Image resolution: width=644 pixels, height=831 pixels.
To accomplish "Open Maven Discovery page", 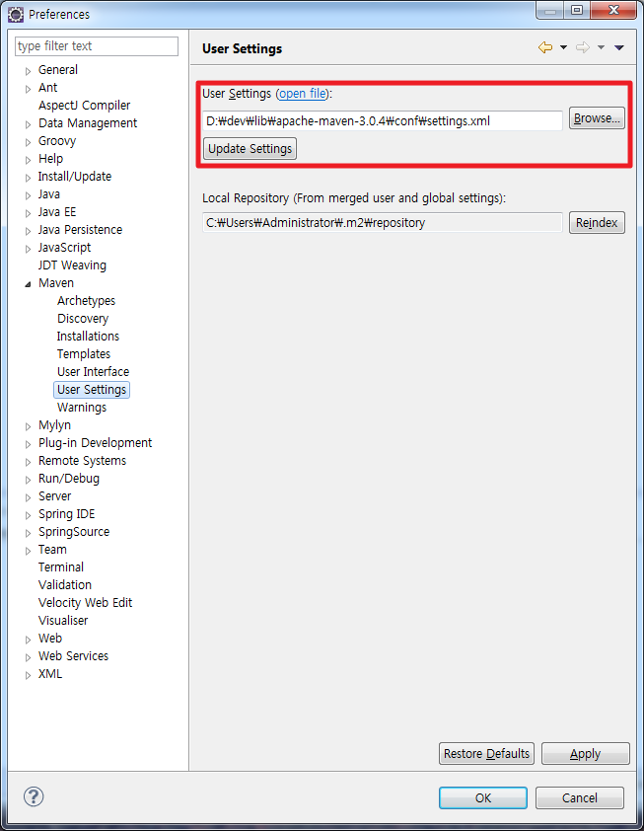I will click(83, 318).
